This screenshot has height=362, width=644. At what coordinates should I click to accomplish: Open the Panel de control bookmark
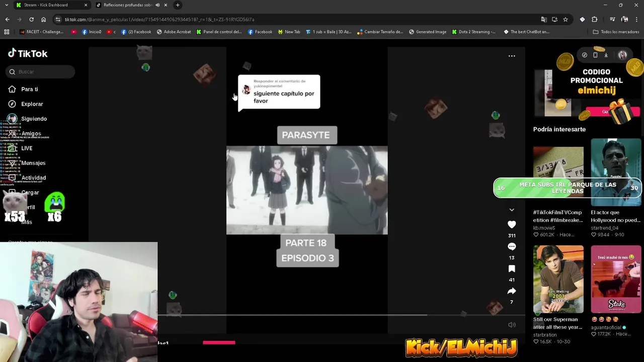pos(219,32)
